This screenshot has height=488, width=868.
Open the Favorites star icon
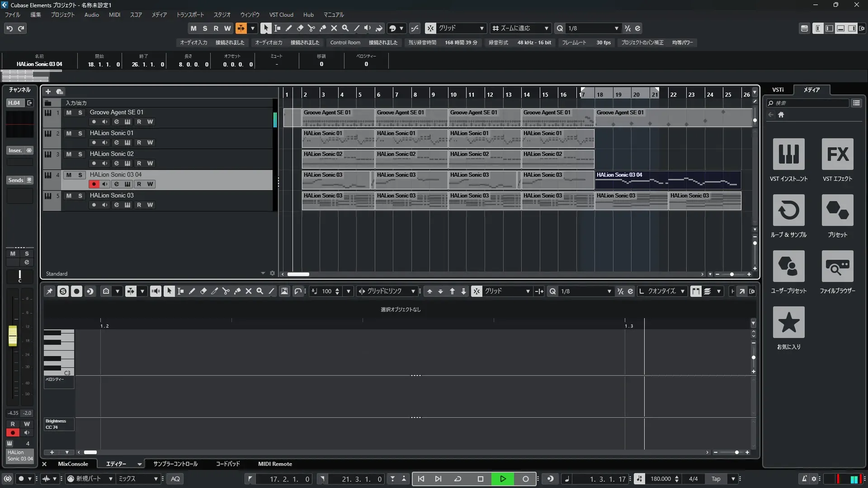(x=788, y=323)
